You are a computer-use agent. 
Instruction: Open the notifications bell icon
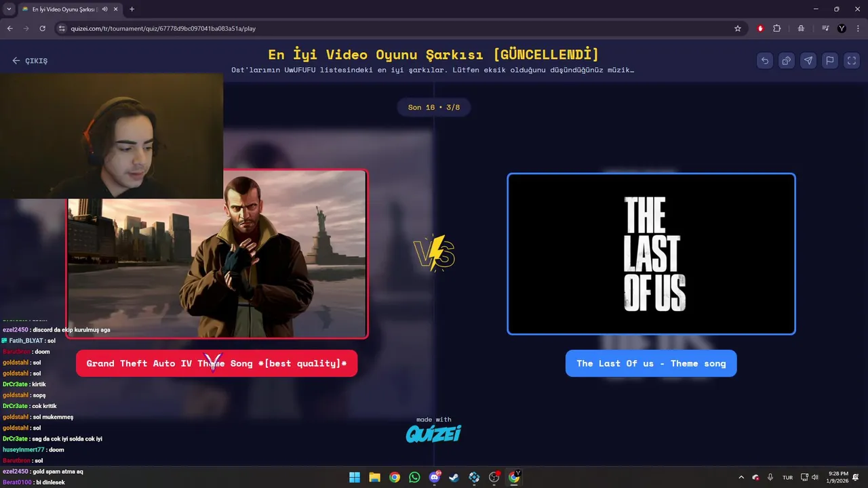tap(856, 477)
